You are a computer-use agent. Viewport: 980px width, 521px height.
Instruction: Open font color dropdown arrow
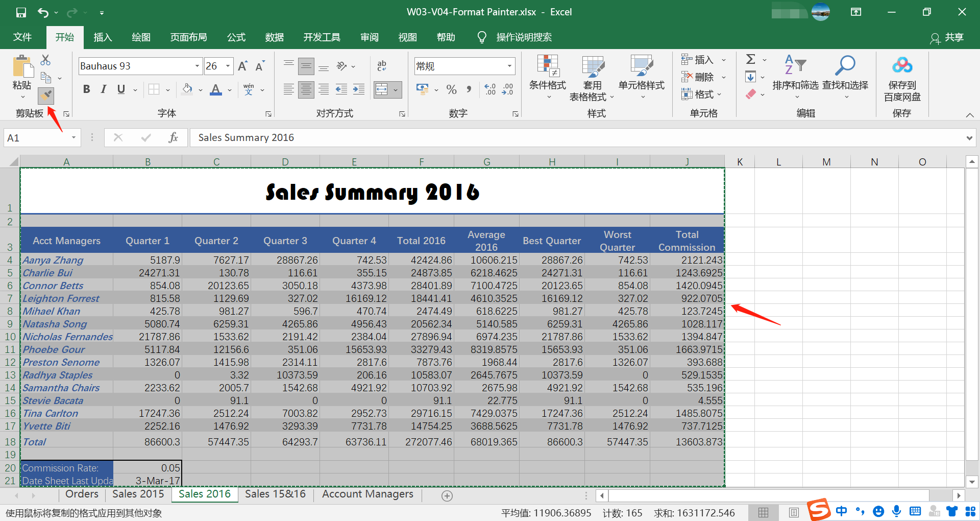230,90
